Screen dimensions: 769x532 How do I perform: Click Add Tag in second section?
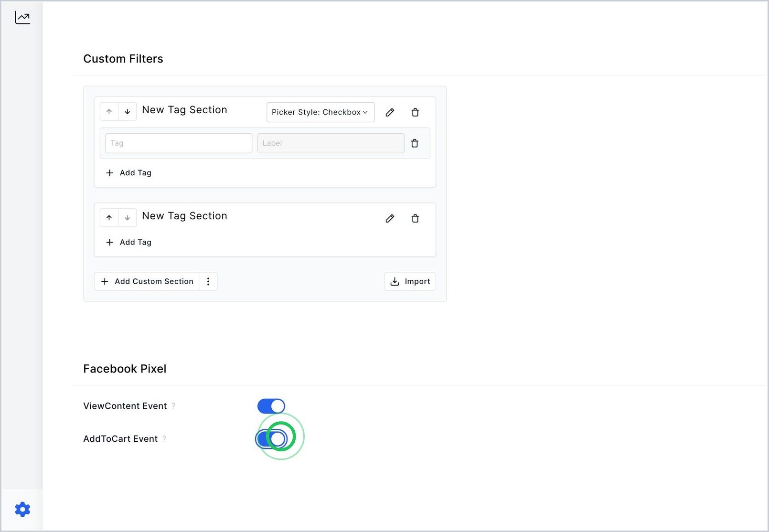128,242
